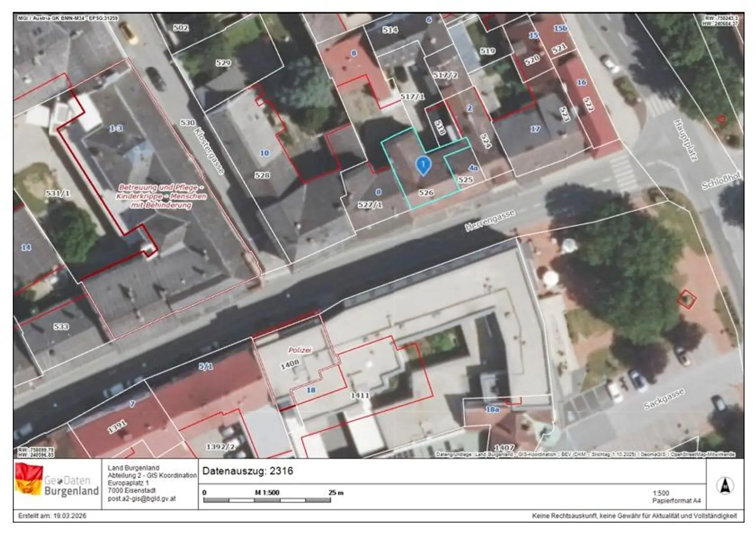Click the north arrow compass icon
The width and height of the screenshot is (756, 535).
724,485
